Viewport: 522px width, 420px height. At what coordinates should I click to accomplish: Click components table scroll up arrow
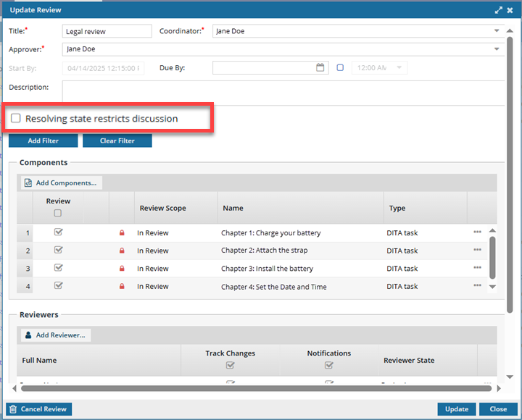click(493, 230)
